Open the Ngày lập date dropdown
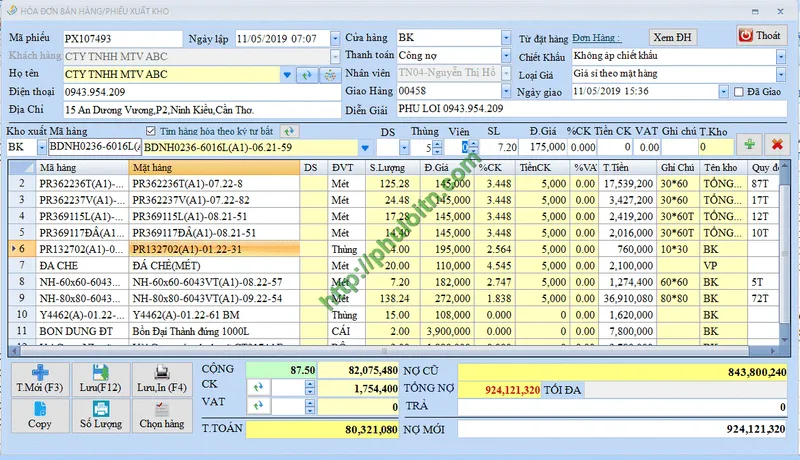Image resolution: width=800 pixels, height=460 pixels. pyautogui.click(x=335, y=38)
